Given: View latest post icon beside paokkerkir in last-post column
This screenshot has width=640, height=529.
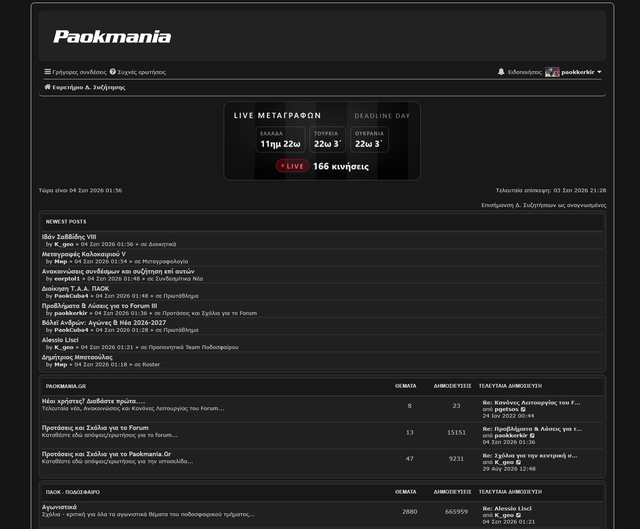Looking at the screenshot, I should [532, 436].
